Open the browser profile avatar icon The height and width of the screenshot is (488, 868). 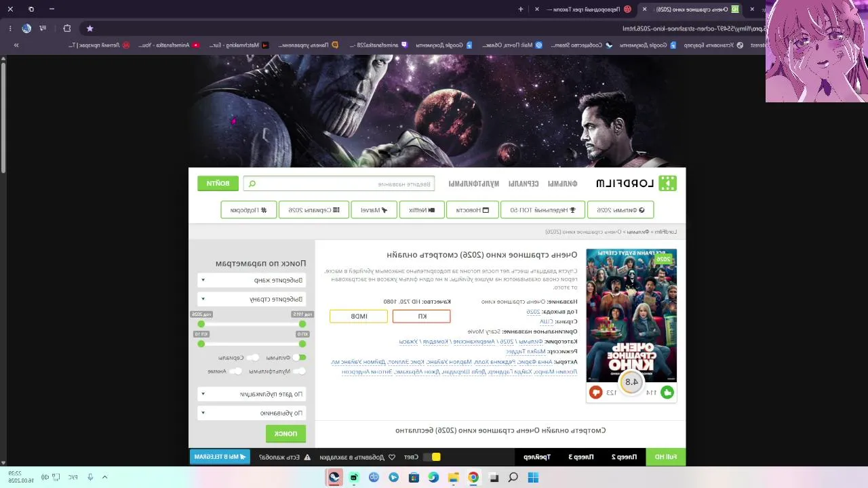(26, 28)
